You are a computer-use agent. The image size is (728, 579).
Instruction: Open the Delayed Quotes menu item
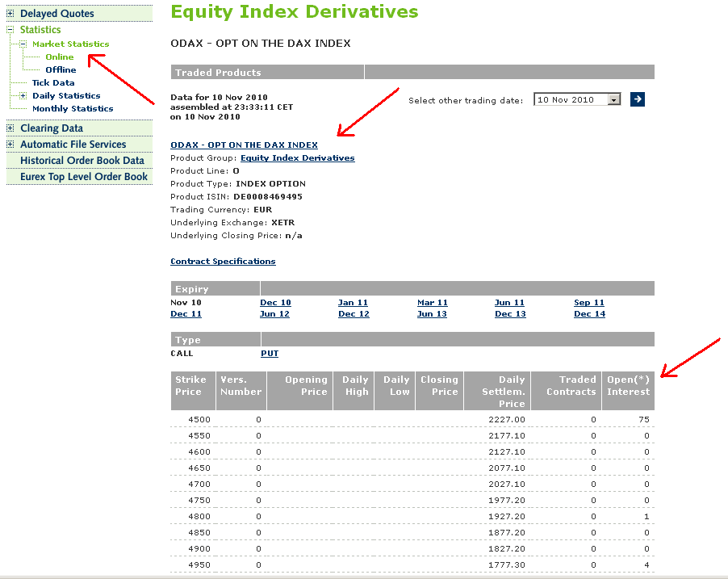57,14
